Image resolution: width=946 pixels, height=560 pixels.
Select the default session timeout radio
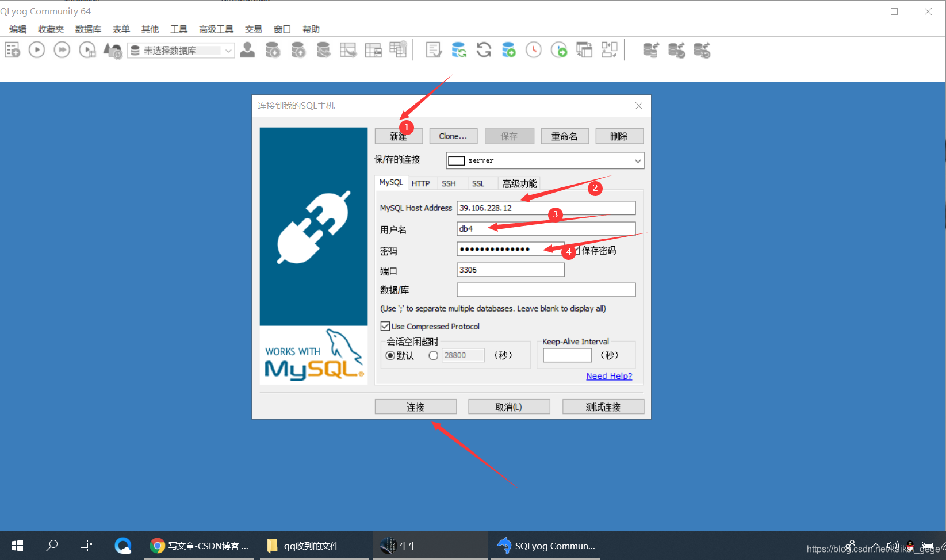pos(390,355)
